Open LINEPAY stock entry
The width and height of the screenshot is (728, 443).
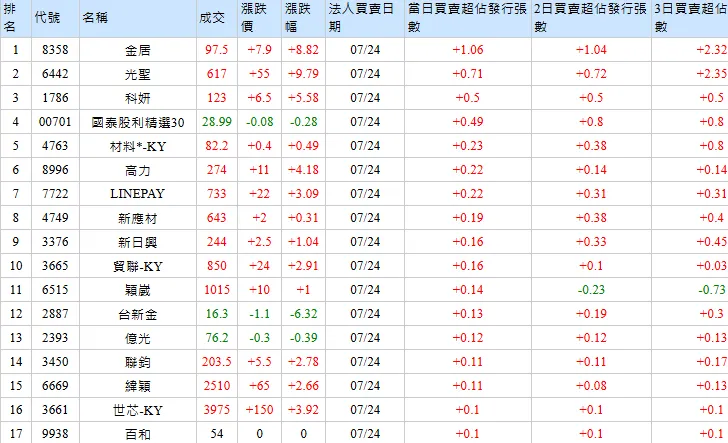coord(138,194)
